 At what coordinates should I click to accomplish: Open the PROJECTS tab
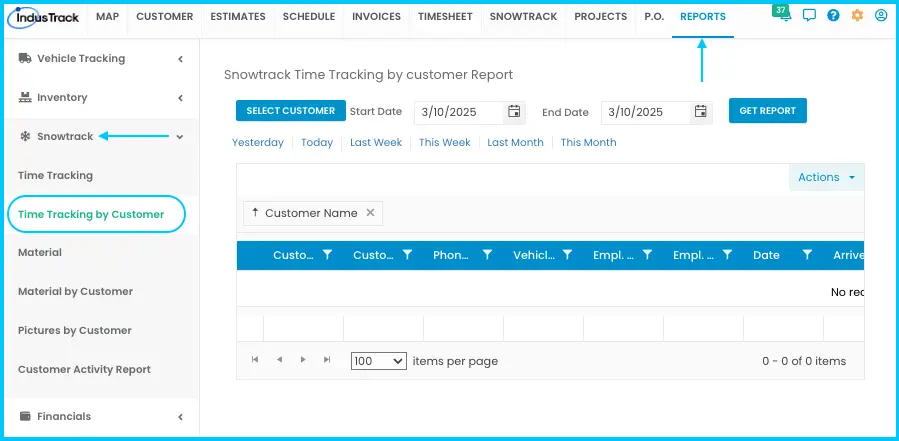point(601,17)
